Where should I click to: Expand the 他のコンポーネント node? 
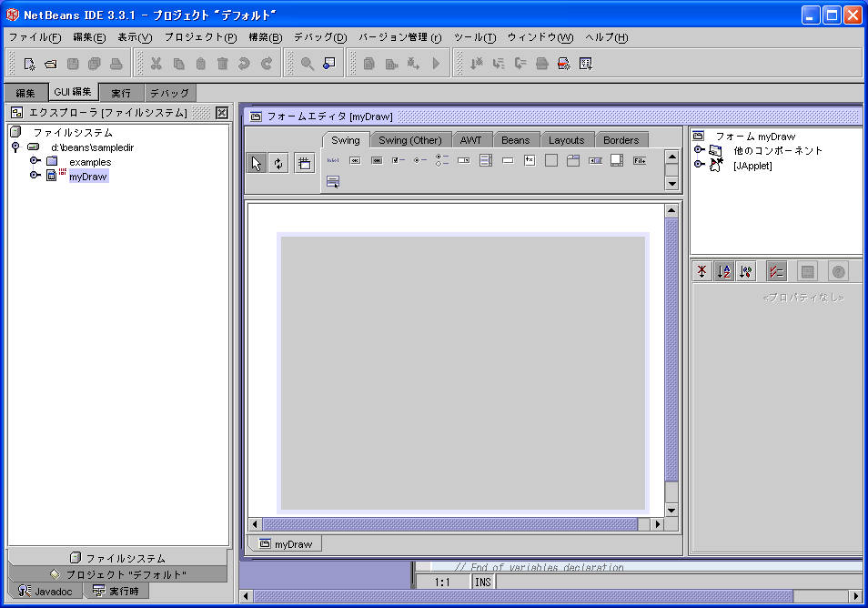pos(699,149)
